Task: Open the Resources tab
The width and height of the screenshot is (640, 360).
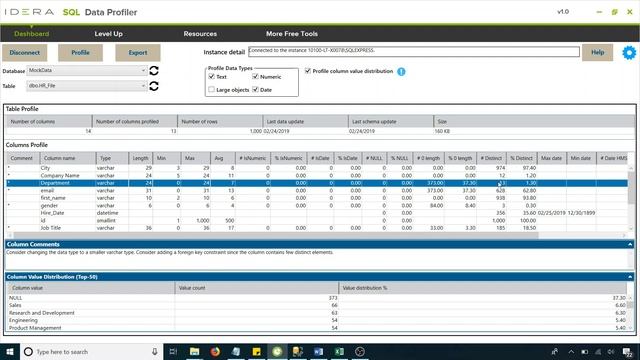Action: (x=200, y=34)
